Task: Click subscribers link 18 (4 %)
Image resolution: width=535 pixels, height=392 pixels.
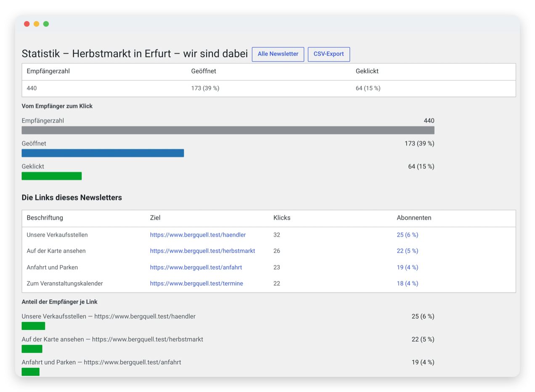Action: click(407, 283)
